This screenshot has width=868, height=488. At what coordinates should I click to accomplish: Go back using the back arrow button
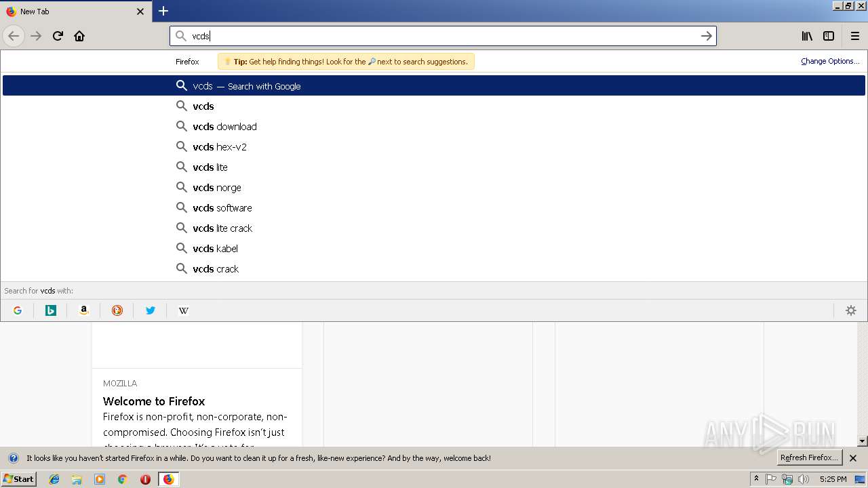14,36
